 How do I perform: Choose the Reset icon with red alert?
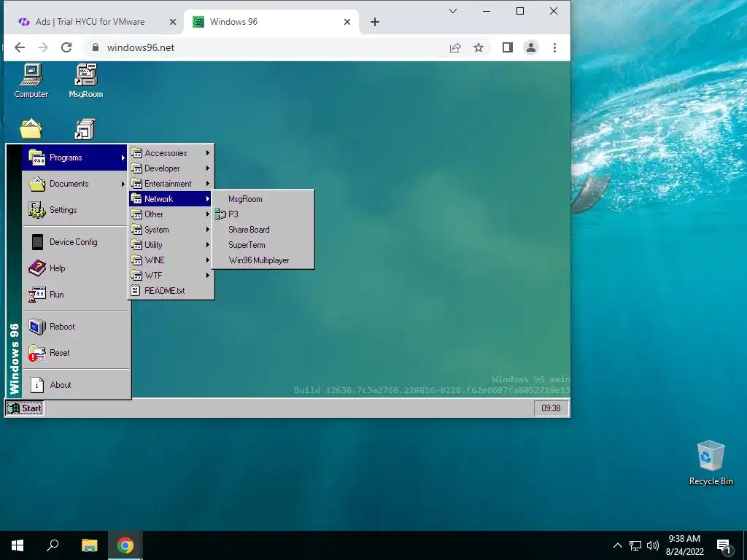[36, 353]
